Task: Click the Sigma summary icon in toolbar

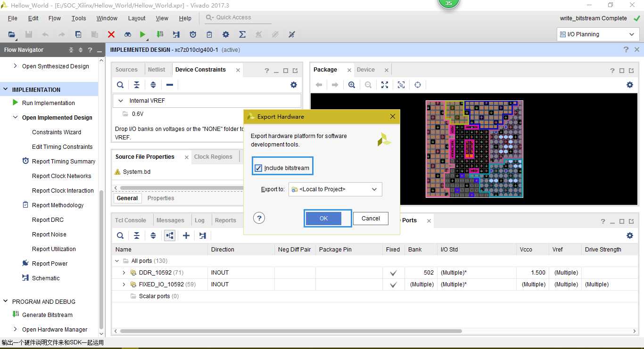Action: pos(242,34)
